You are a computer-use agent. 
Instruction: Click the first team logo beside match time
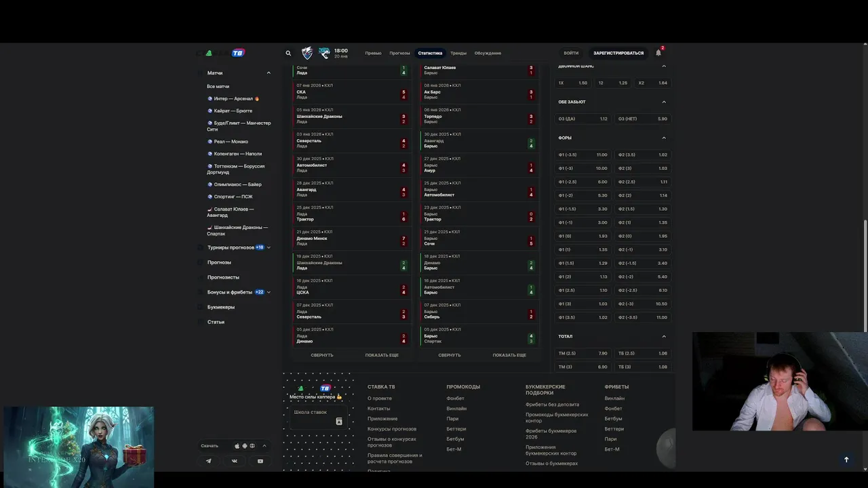click(x=308, y=53)
